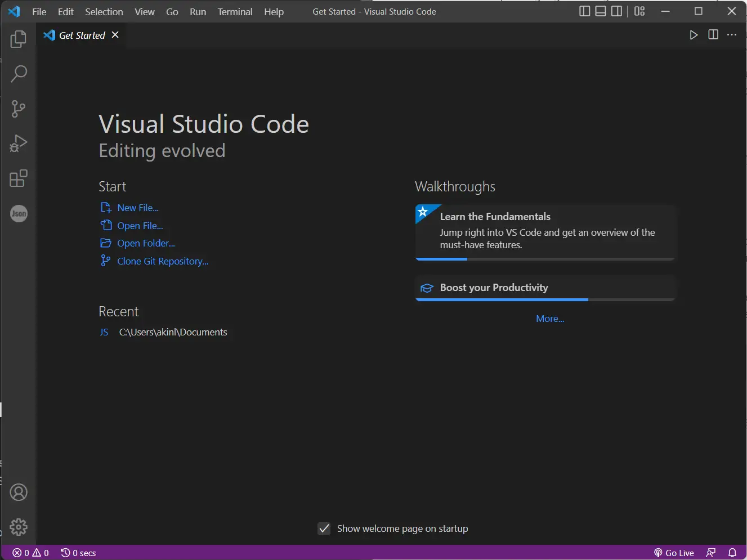747x560 pixels.
Task: Open the Terminal menu
Action: tap(235, 11)
